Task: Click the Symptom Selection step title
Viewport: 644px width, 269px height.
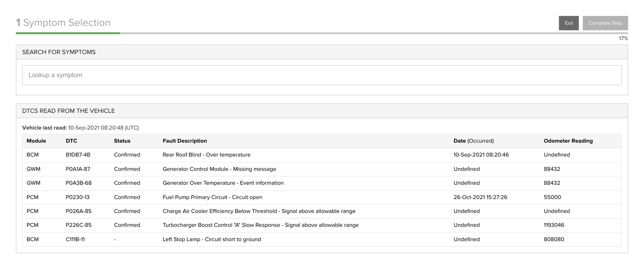Action: 63,23
